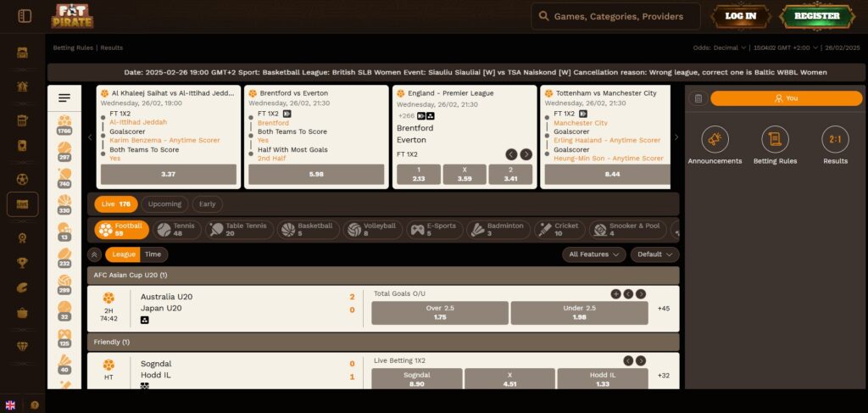Open the Announcements megaphone icon
868x413 pixels.
click(x=715, y=139)
